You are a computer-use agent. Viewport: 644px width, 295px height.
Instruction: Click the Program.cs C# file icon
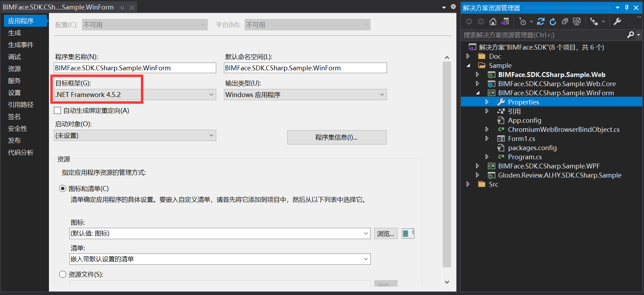(x=501, y=157)
